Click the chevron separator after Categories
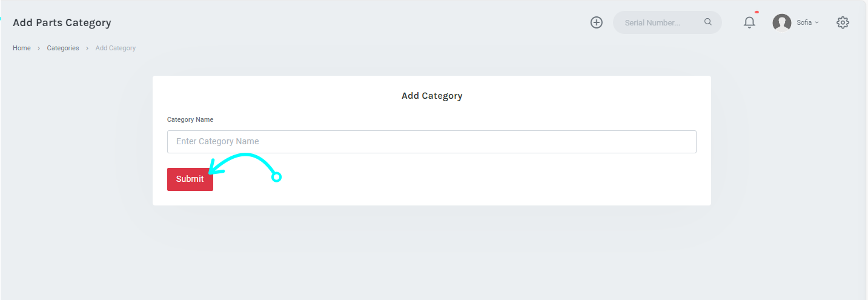The width and height of the screenshot is (868, 300). (x=87, y=48)
